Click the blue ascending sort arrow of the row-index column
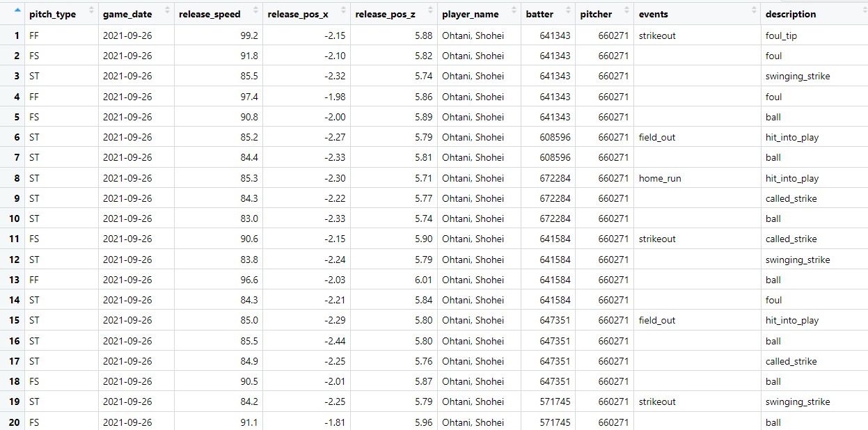Image resolution: width=868 pixels, height=430 pixels. pos(17,10)
